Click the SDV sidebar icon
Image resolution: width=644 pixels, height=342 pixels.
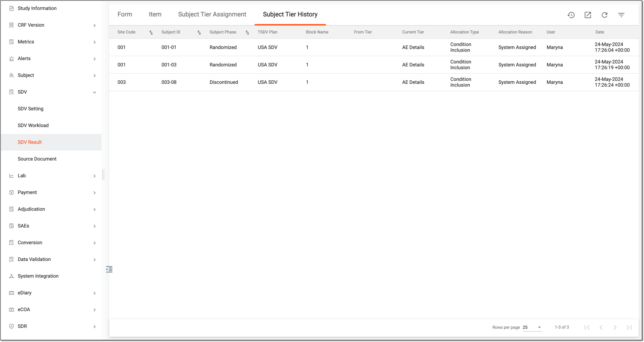11,92
